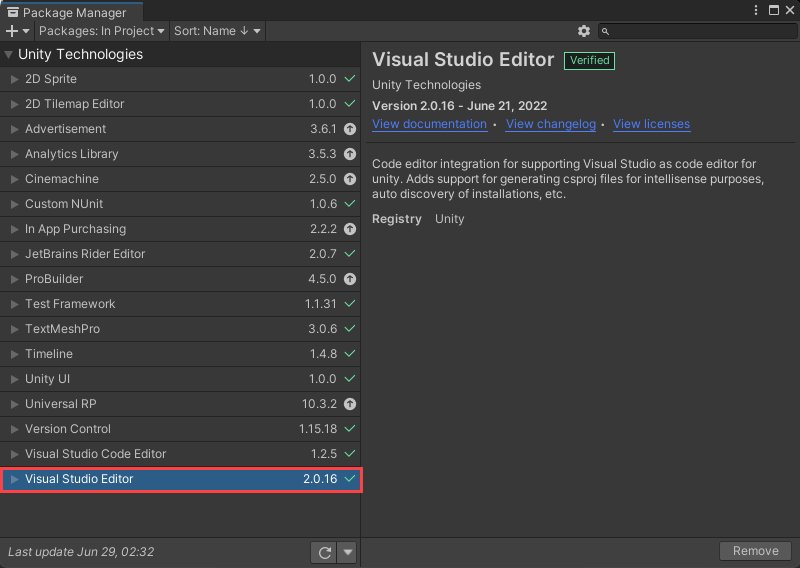Viewport: 800px width, 568px height.
Task: Open the dropdown arrow next to refresh
Action: coord(347,551)
